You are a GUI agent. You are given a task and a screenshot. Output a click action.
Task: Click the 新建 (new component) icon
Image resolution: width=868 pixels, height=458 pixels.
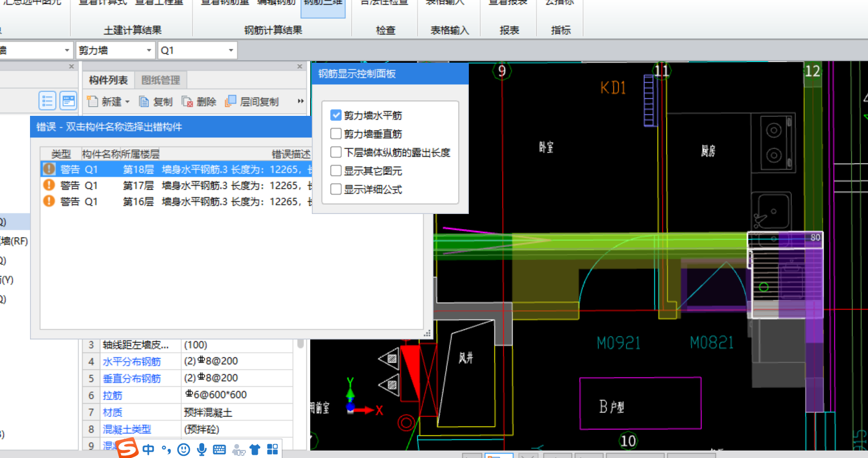pos(92,101)
